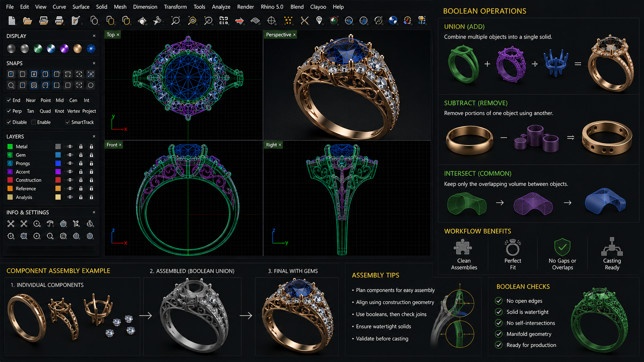
Task: Close the Snaps panel
Action: click(94, 63)
